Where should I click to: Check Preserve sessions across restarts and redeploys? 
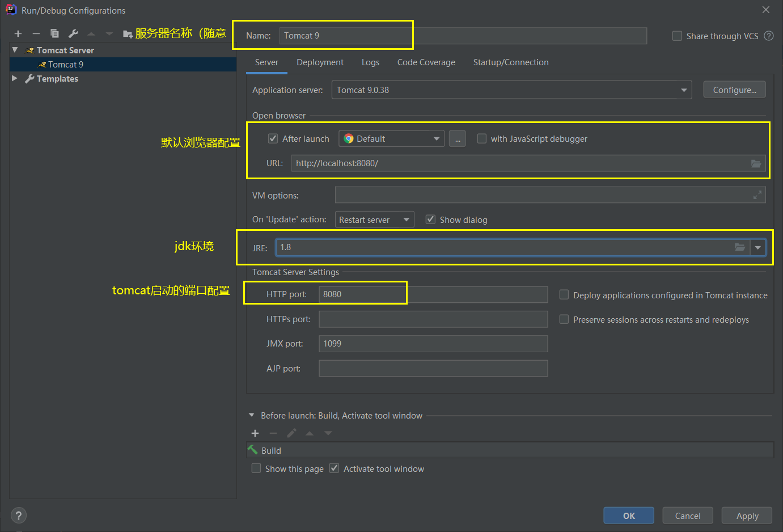pyautogui.click(x=564, y=319)
